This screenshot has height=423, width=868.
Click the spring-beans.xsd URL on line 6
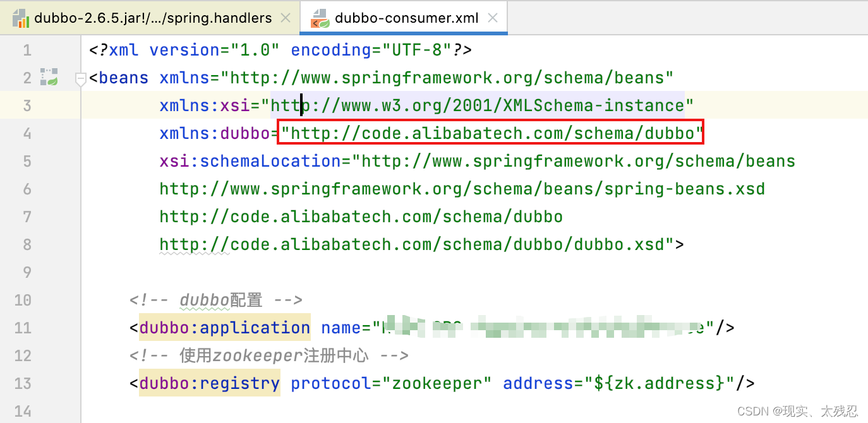pos(461,189)
